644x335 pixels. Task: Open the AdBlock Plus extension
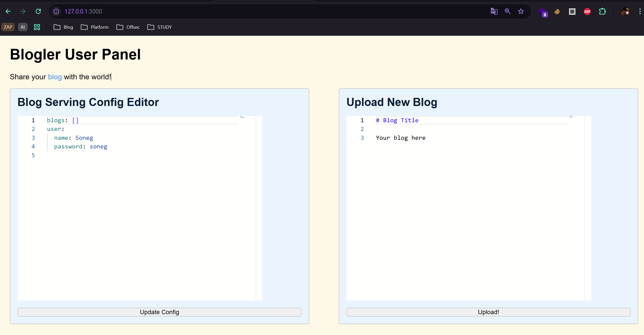click(x=587, y=11)
